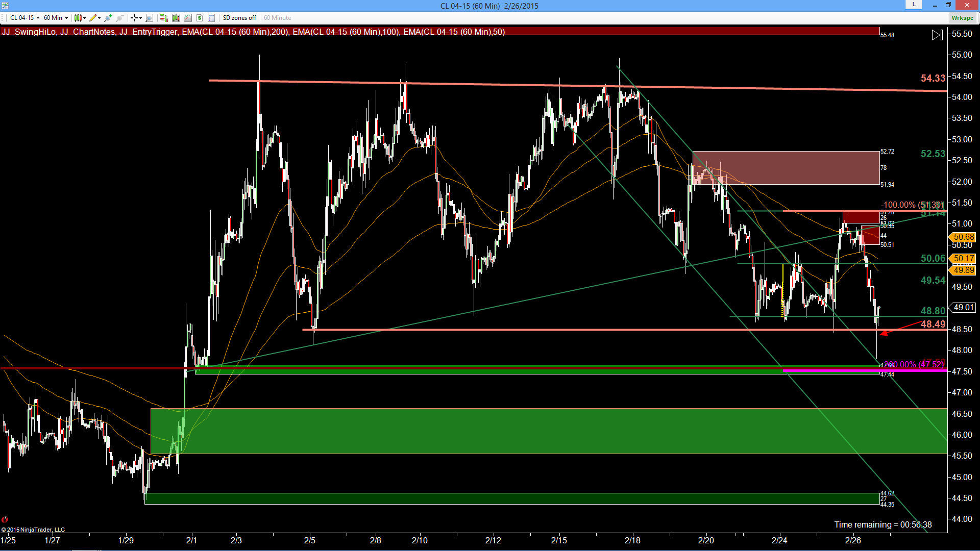Image resolution: width=980 pixels, height=551 pixels.
Task: Open the Strategies dollar icon
Action: pos(200,18)
